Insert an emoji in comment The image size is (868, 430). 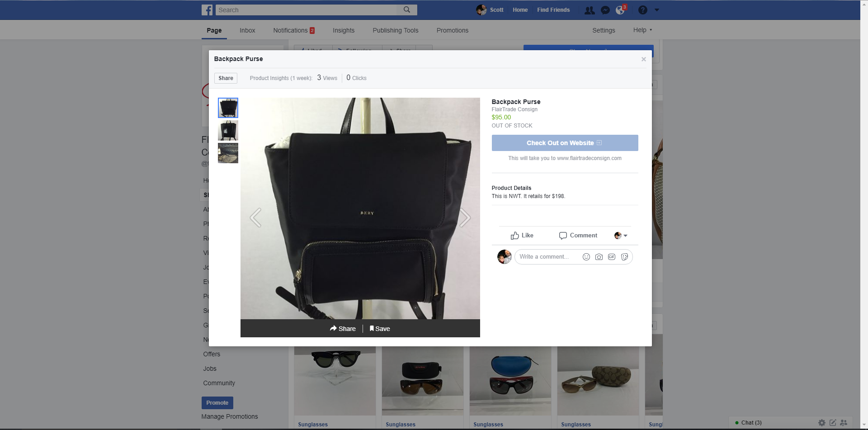pos(586,257)
